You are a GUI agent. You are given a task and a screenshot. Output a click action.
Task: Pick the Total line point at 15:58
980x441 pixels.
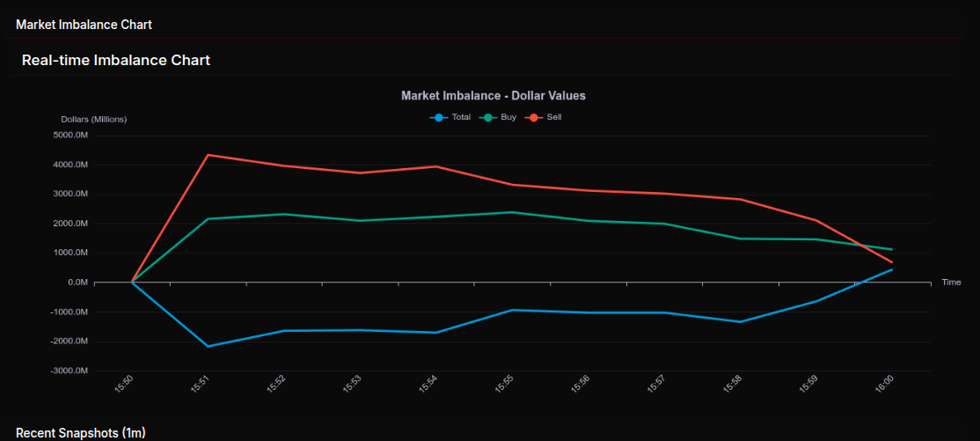pos(740,322)
